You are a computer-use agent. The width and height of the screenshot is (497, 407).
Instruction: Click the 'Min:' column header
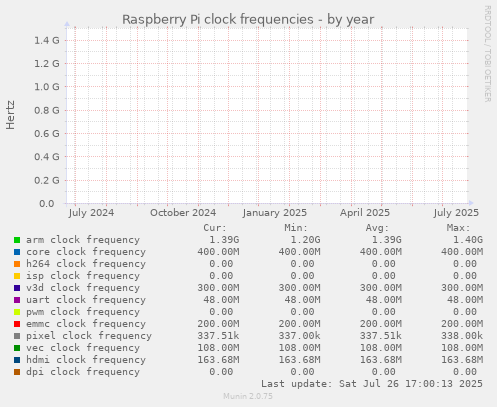click(296, 228)
